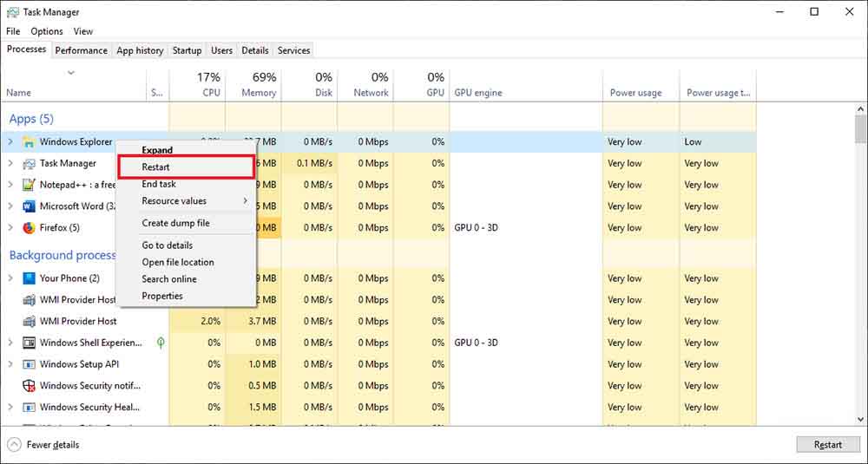Choose End task in context menu
The height and width of the screenshot is (464, 868).
point(187,184)
